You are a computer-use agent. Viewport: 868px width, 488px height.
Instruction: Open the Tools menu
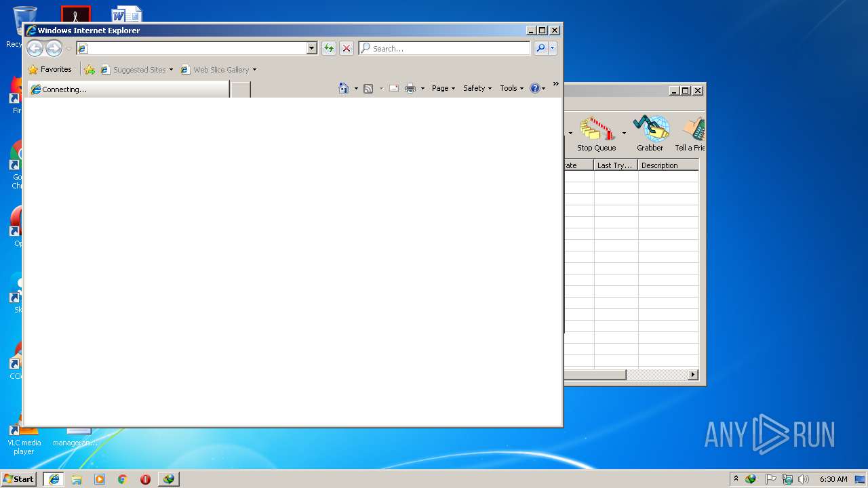[512, 88]
